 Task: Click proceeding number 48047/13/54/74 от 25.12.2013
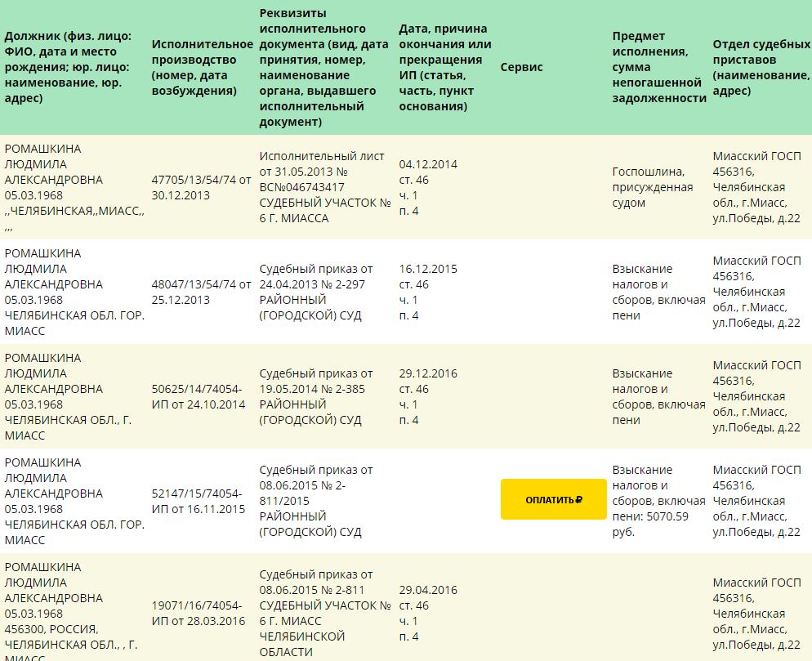coord(201,293)
